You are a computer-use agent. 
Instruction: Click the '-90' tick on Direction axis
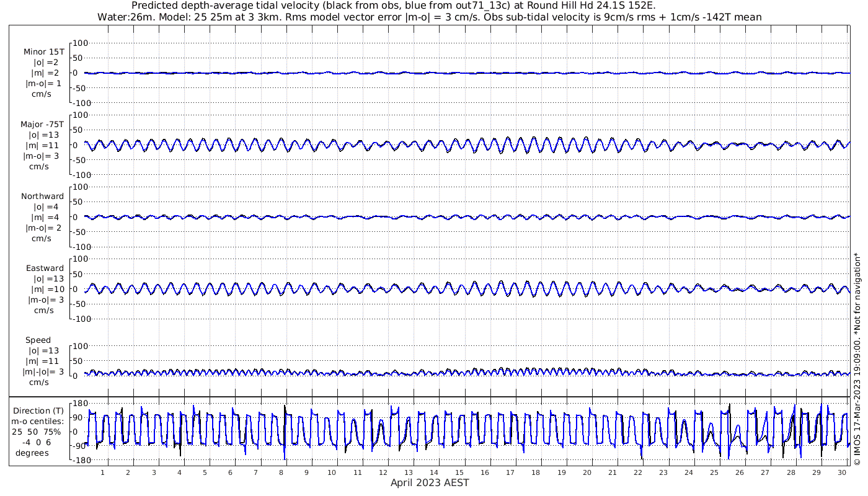click(79, 446)
